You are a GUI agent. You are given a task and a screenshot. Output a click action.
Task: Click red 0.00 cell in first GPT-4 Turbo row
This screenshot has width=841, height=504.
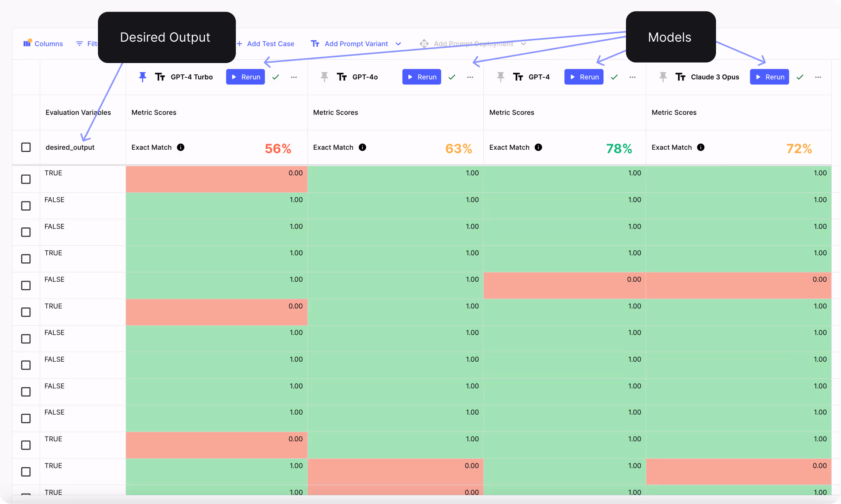(x=217, y=179)
